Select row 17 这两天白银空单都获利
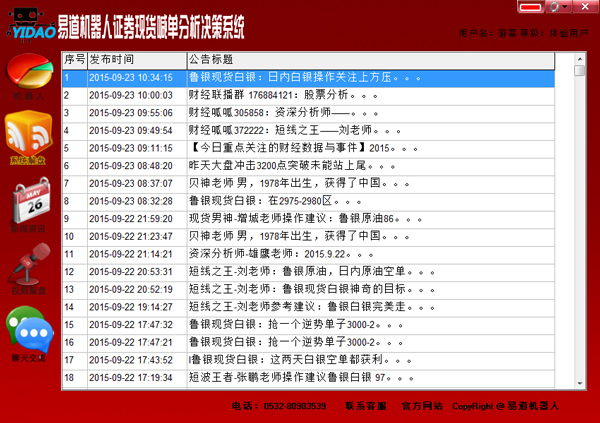 tap(308, 360)
